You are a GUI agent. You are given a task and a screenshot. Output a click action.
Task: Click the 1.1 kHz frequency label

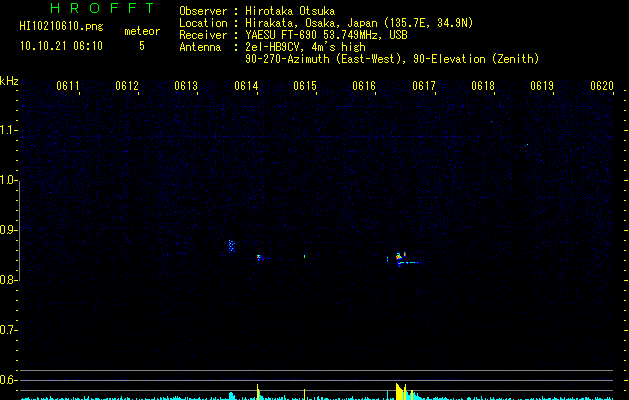(8, 130)
